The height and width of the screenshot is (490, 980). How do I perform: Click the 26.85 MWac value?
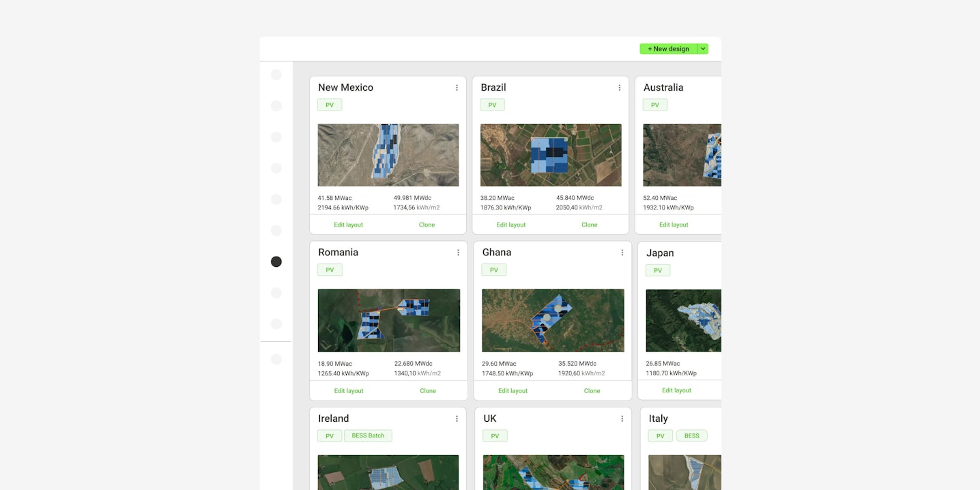pos(663,364)
